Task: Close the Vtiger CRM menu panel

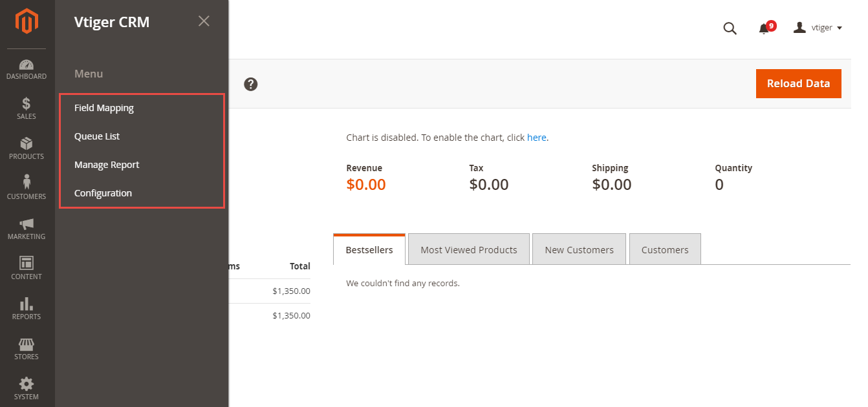Action: [x=204, y=21]
